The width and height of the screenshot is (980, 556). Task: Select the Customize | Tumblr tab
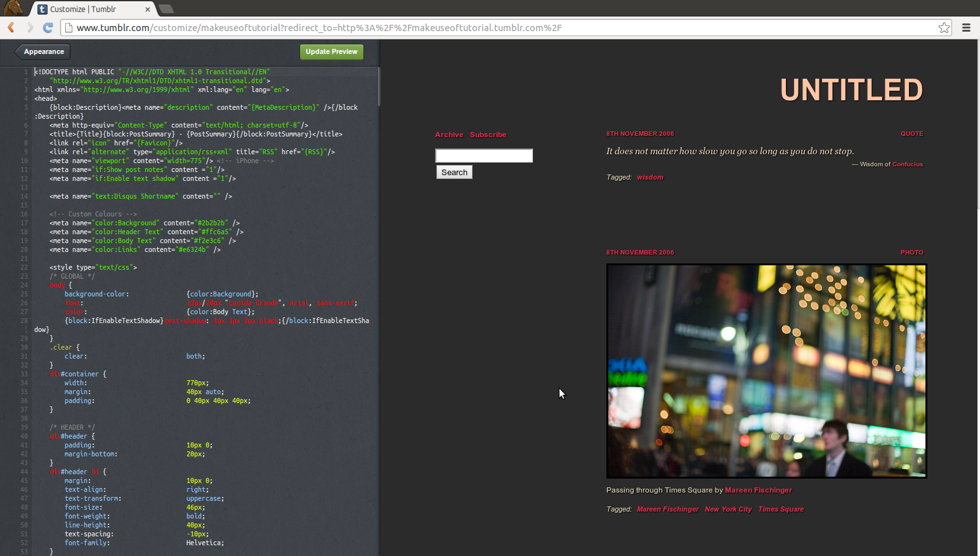[x=89, y=9]
